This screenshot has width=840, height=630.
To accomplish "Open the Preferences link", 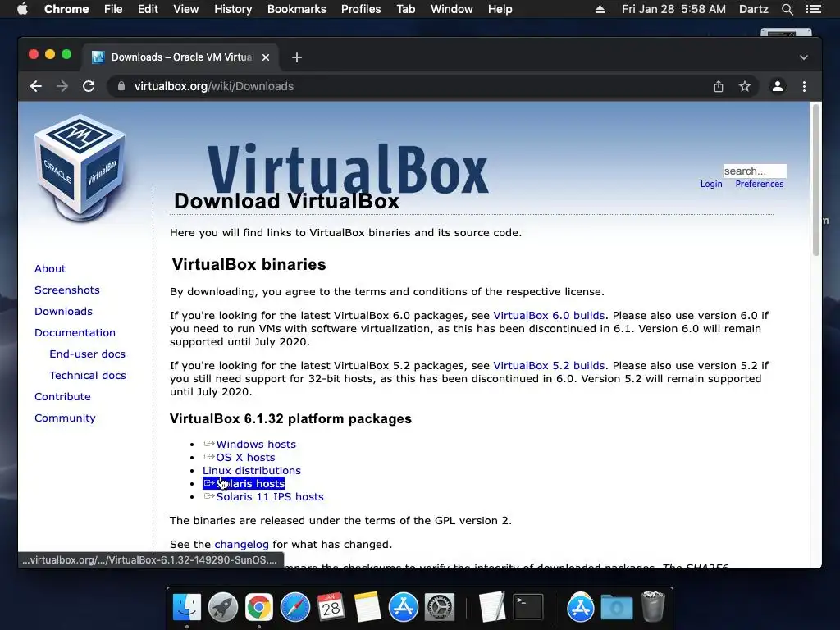I will coord(759,184).
